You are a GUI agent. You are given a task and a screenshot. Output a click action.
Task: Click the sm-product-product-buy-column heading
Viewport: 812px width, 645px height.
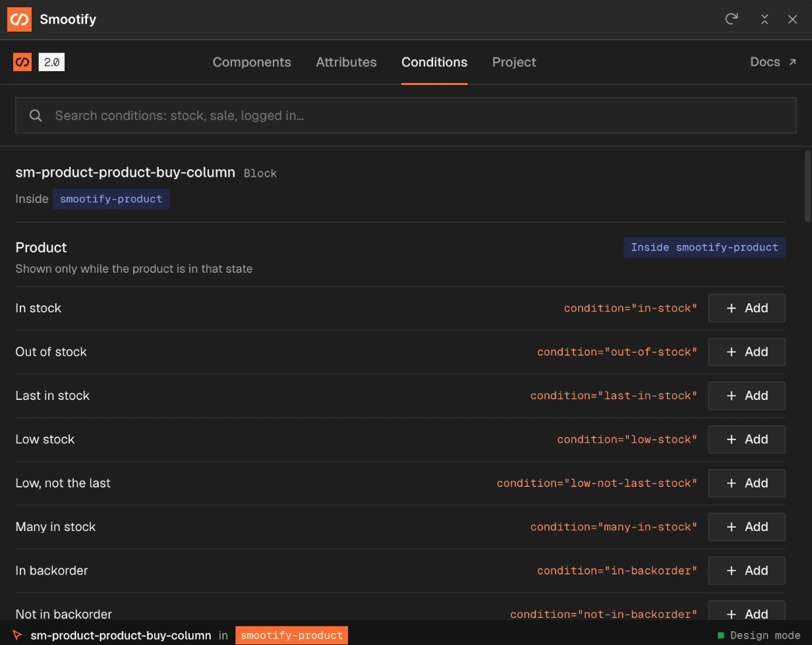125,173
